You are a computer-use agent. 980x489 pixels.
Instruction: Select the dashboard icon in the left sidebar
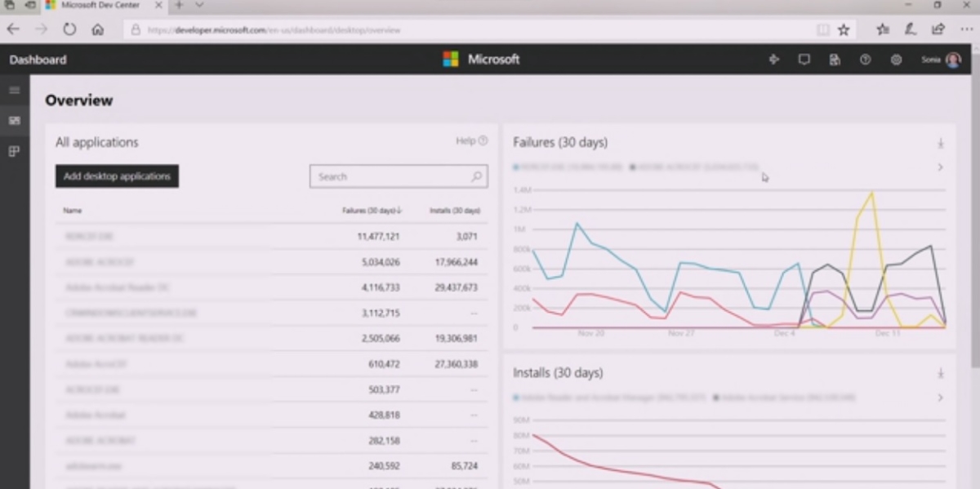click(14, 119)
